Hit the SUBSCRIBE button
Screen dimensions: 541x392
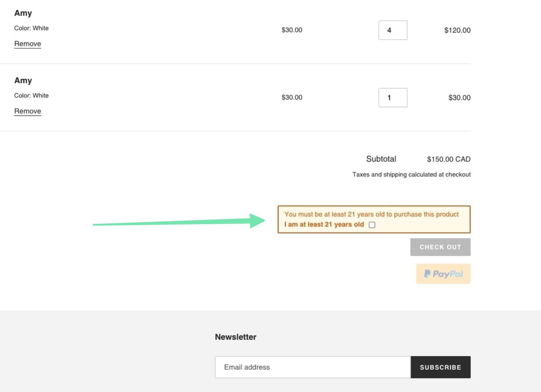tap(440, 367)
